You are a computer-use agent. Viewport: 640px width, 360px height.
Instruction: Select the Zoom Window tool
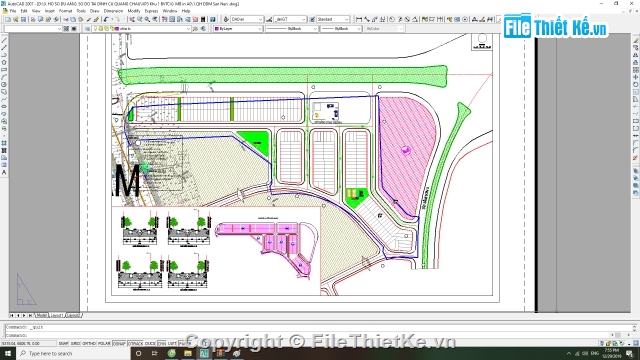click(x=147, y=19)
